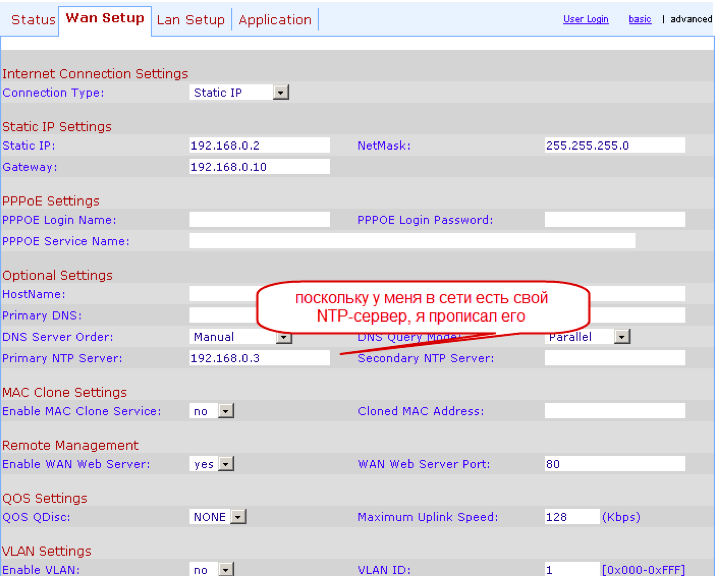Image resolution: width=715 pixels, height=576 pixels.
Task: Focus the Gateway input field
Action: pyautogui.click(x=259, y=167)
